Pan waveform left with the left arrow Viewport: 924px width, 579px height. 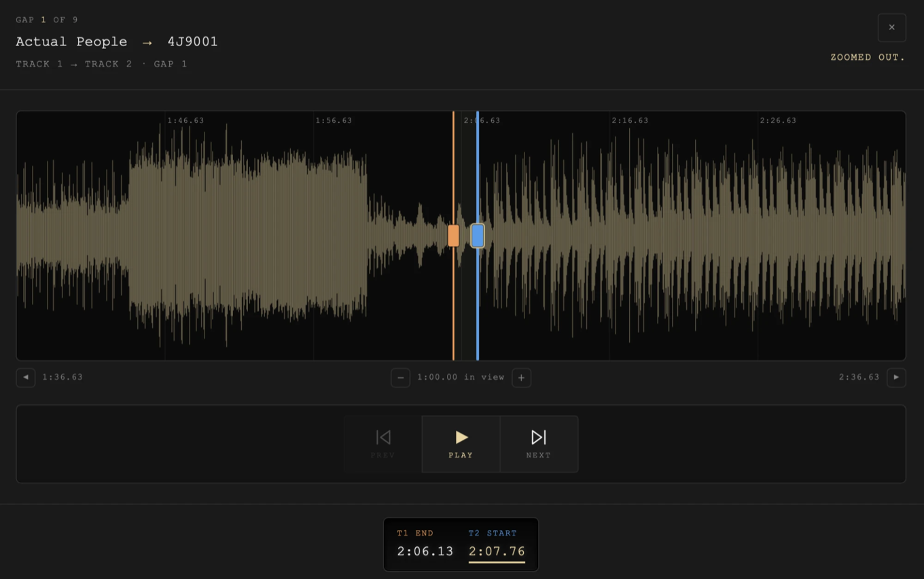pyautogui.click(x=26, y=377)
